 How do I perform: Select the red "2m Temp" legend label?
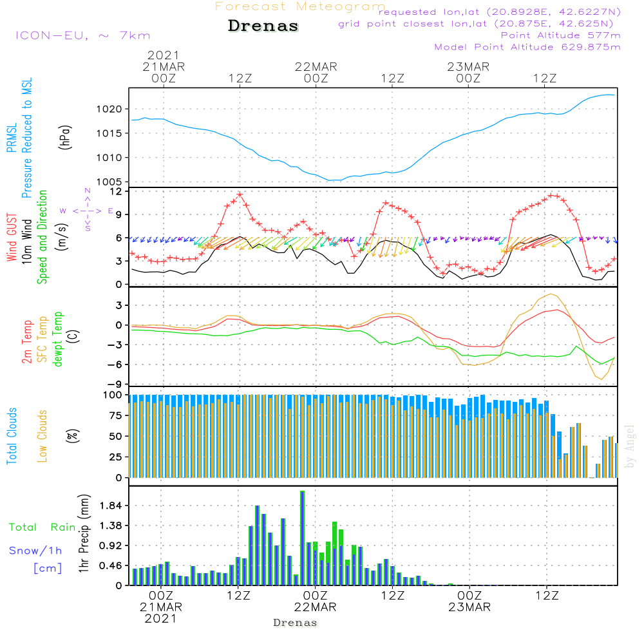(26, 342)
